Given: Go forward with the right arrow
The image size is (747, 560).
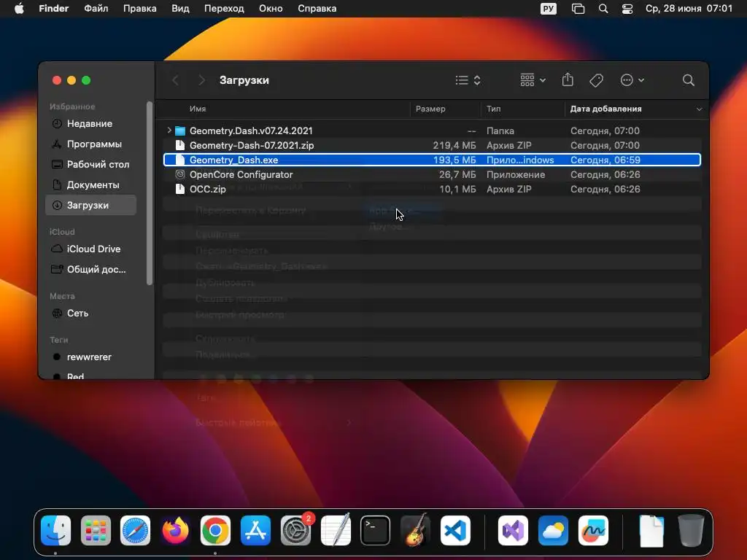Looking at the screenshot, I should (201, 80).
